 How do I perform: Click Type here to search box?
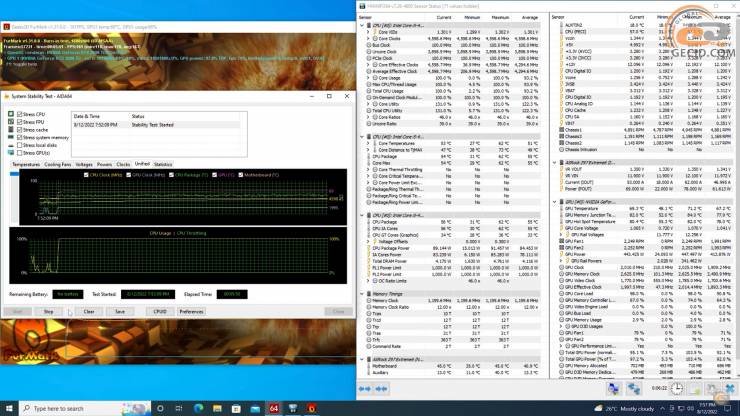(x=85, y=408)
